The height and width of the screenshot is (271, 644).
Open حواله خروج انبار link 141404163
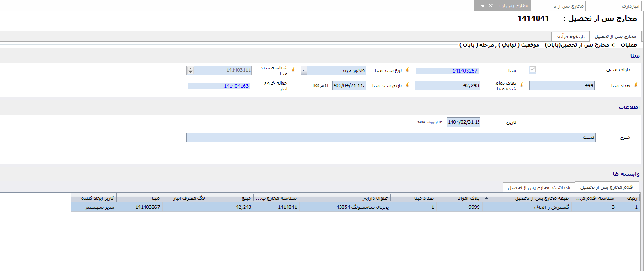(x=219, y=85)
